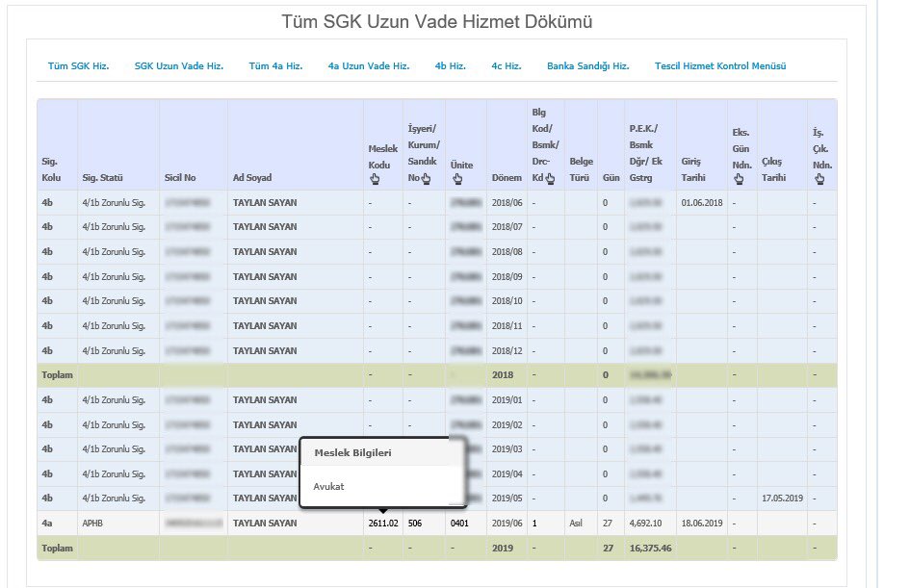Open the Tüm 4a Hiz. tab
The image size is (910, 588).
pyautogui.click(x=275, y=66)
